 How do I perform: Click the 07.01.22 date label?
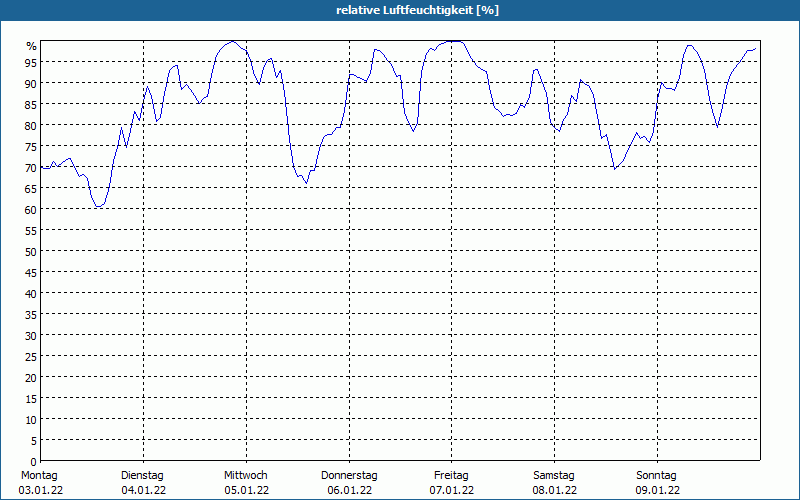click(452, 490)
